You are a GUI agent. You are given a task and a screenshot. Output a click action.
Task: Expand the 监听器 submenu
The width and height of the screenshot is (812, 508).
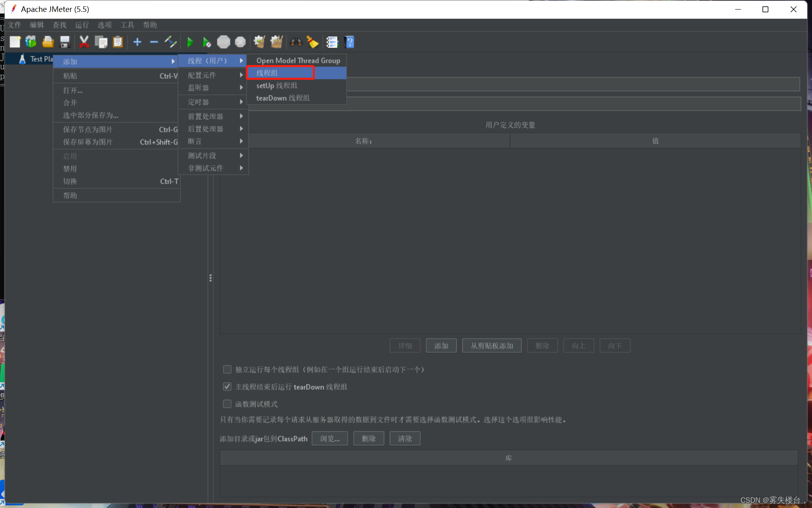click(213, 88)
